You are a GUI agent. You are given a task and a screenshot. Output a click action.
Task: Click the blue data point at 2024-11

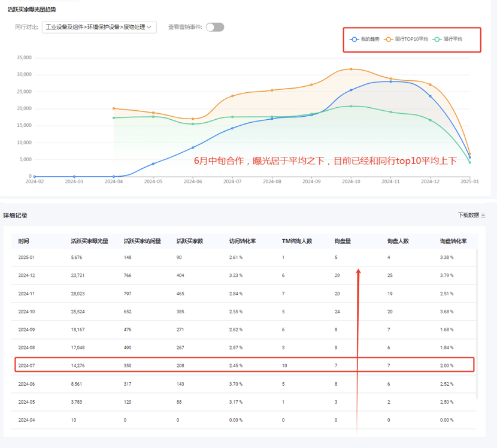coord(390,81)
